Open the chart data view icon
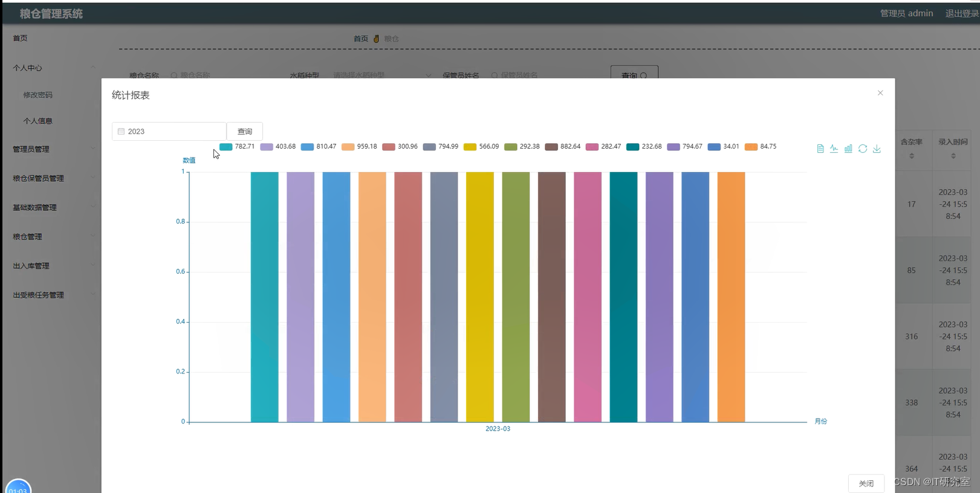This screenshot has height=493, width=980. (x=820, y=149)
